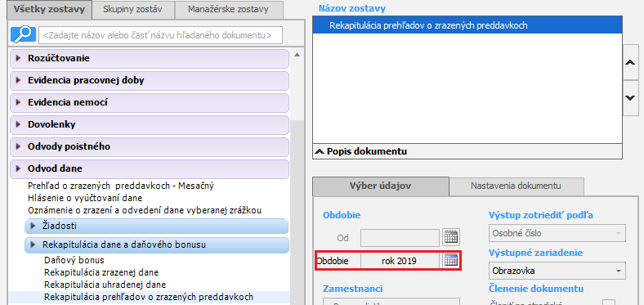Move report up with the up arrow
Image resolution: width=644 pixels, height=305 pixels.
(x=629, y=62)
